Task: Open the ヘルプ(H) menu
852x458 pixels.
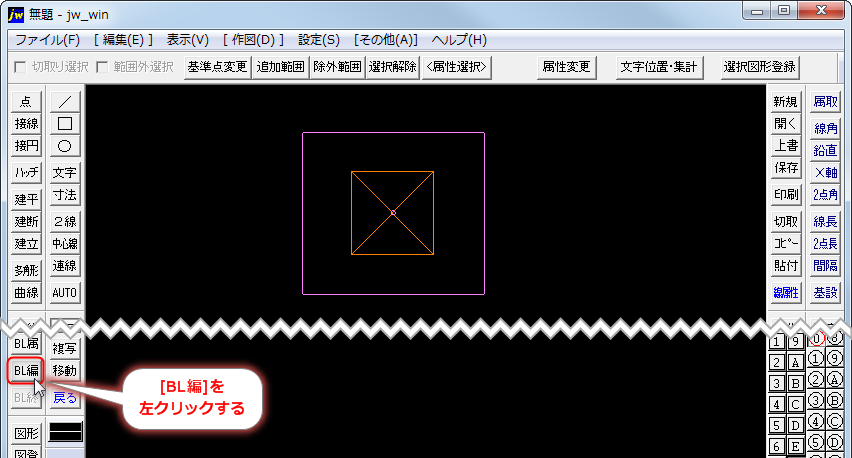Action: 459,40
